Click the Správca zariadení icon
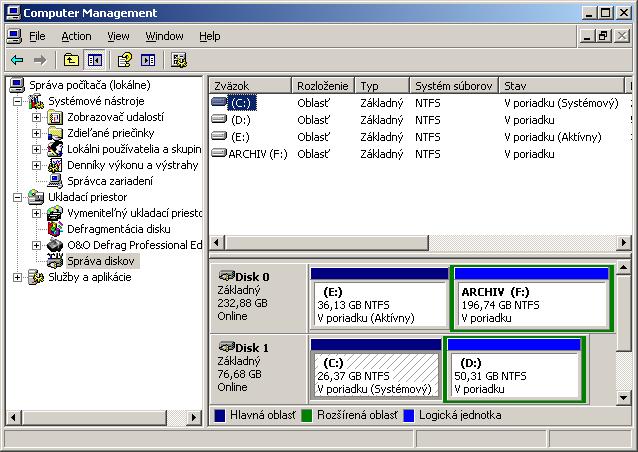This screenshot has height=452, width=638. pos(55,181)
